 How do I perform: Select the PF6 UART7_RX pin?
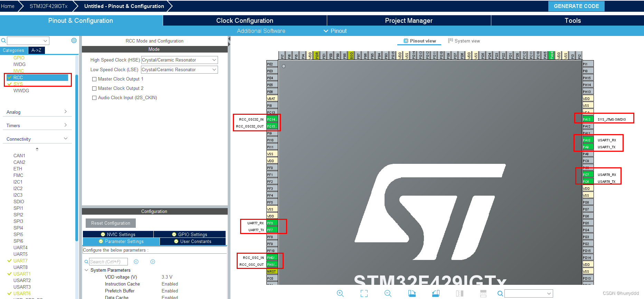click(x=272, y=223)
